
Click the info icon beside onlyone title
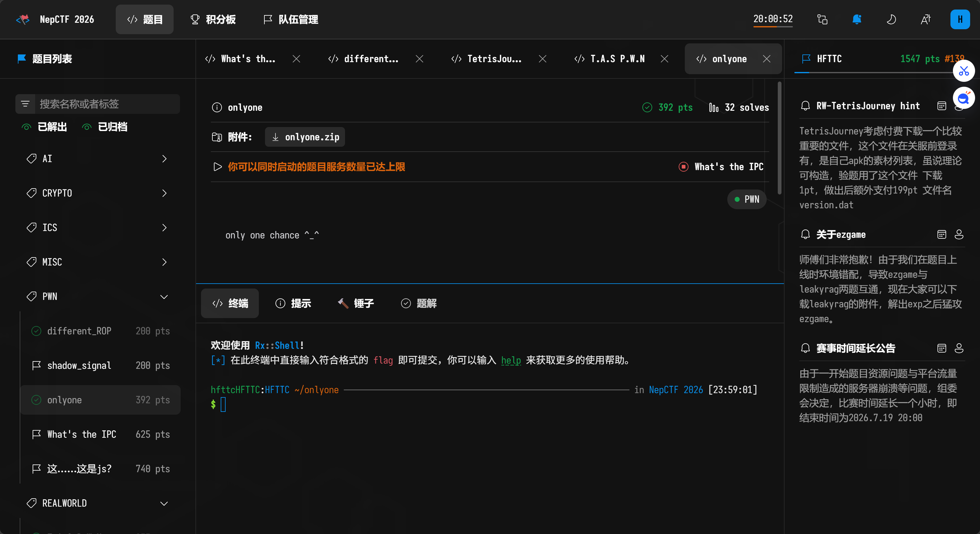pos(217,108)
